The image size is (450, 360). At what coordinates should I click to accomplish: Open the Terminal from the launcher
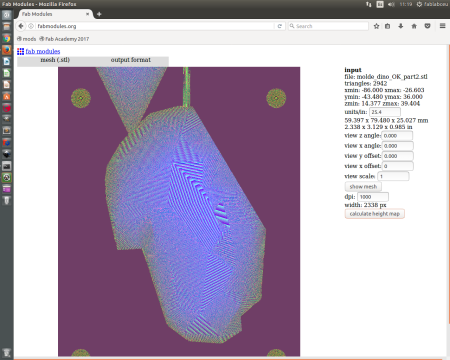(x=7, y=166)
